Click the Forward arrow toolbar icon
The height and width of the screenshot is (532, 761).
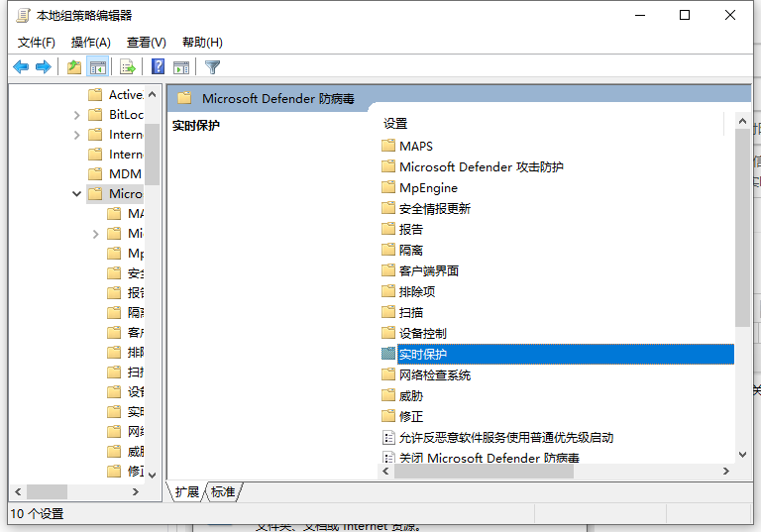44,66
